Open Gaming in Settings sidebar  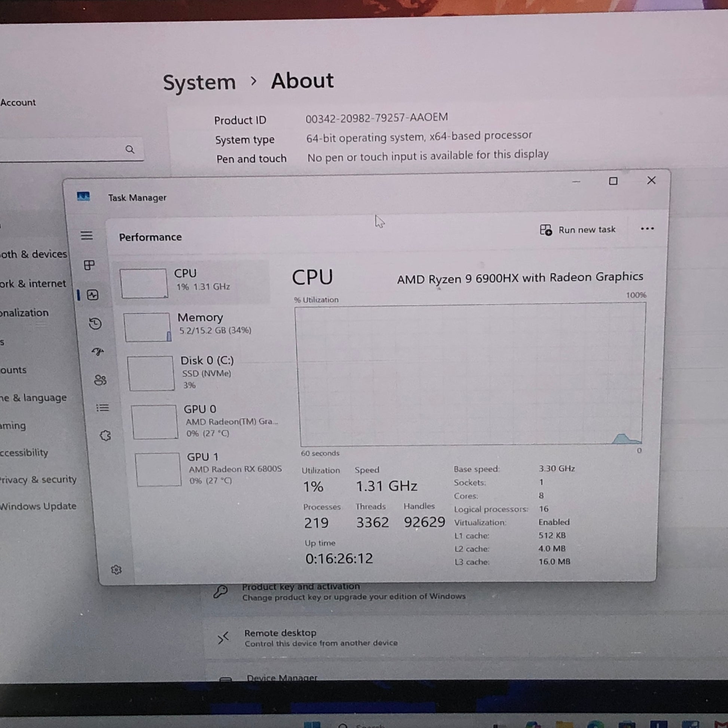(x=13, y=426)
